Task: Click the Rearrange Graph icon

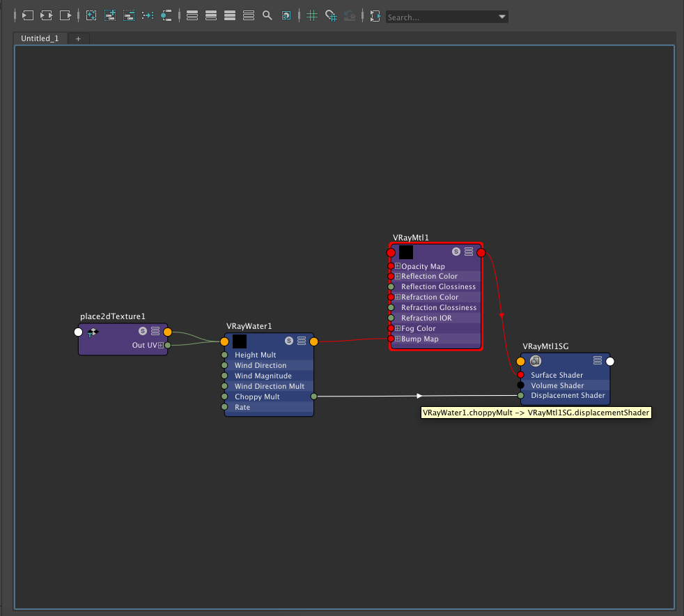Action: [x=148, y=16]
